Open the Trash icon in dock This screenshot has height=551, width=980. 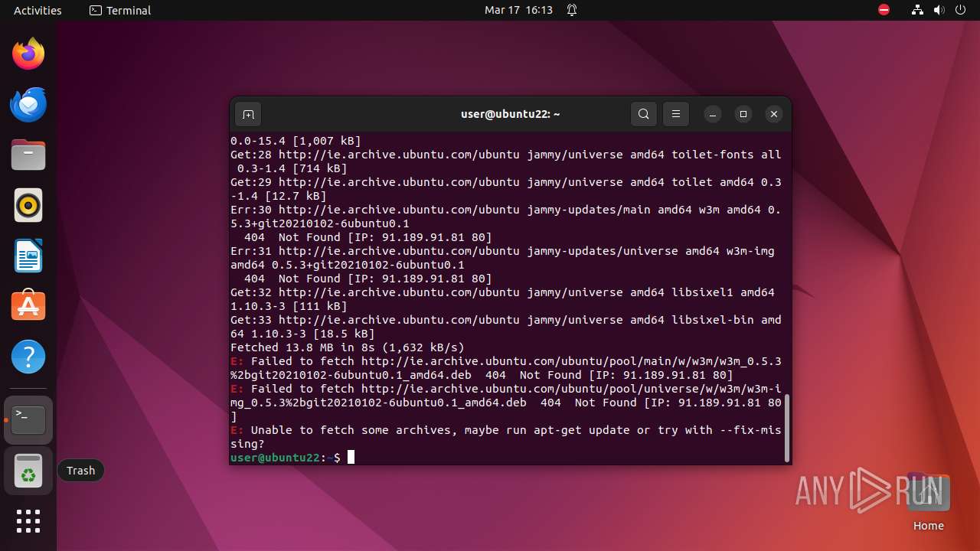[x=28, y=471]
